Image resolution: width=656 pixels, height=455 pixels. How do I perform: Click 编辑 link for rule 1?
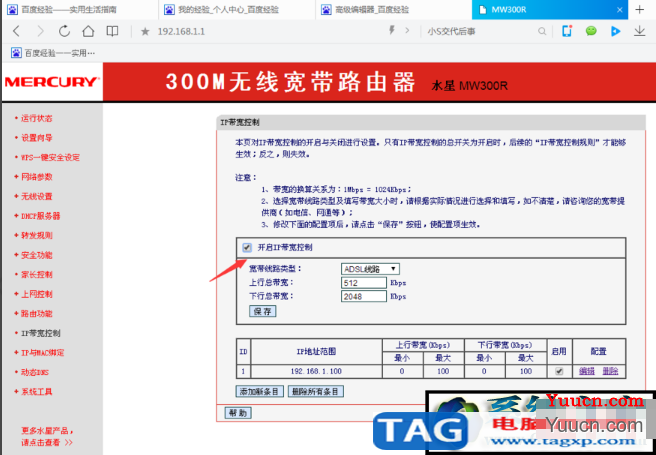pyautogui.click(x=587, y=371)
